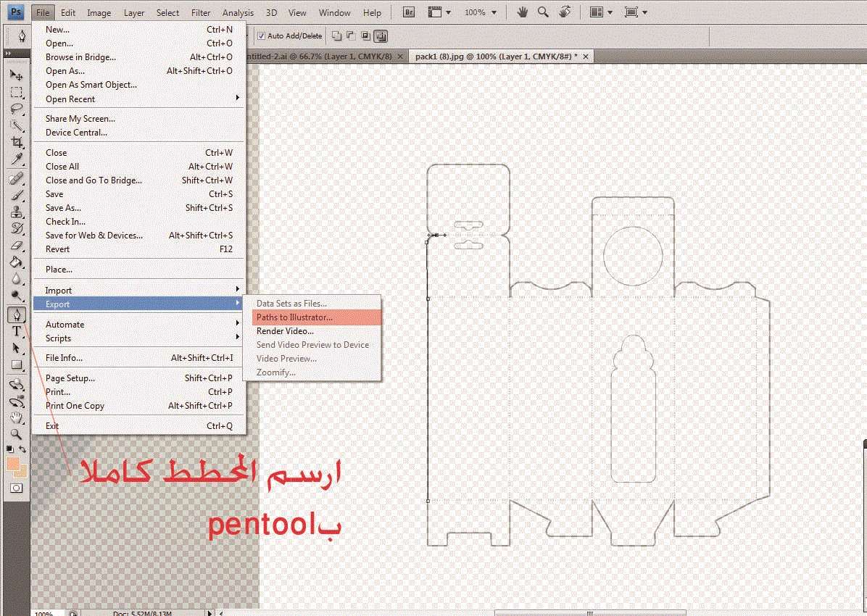Click the Zoom magnifier in application bar
The height and width of the screenshot is (616, 867).
[543, 12]
